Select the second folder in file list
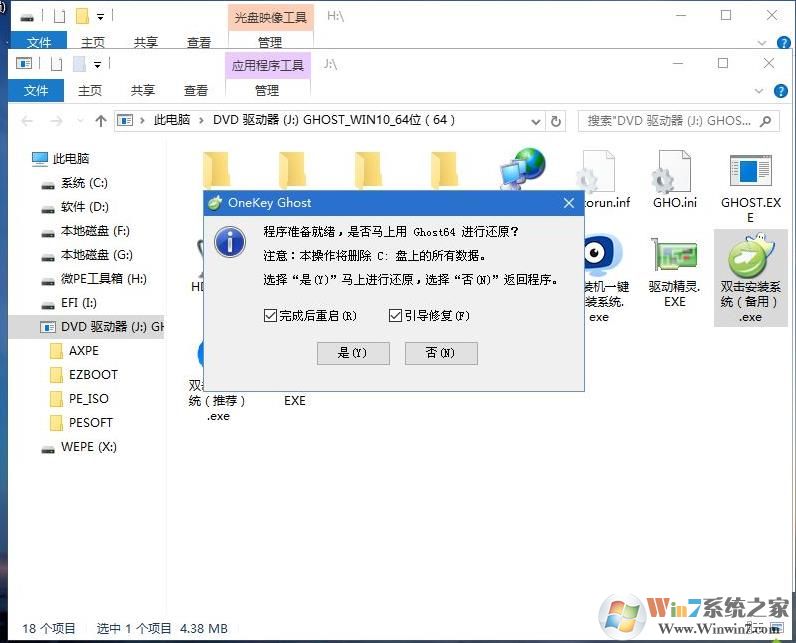The height and width of the screenshot is (643, 796). click(293, 171)
